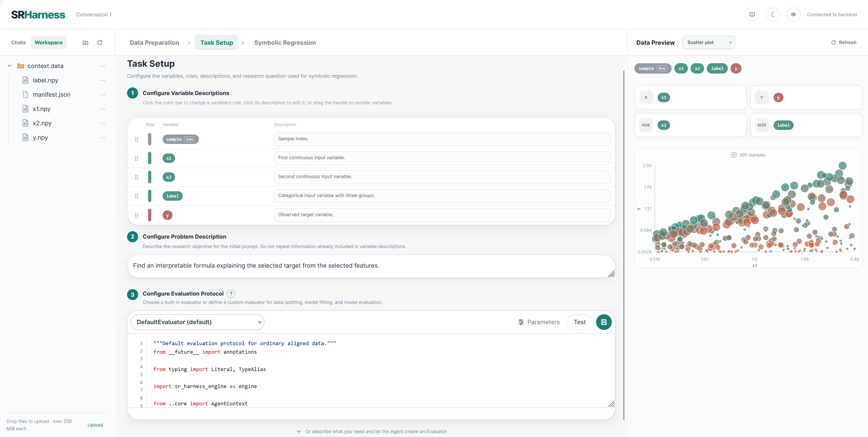This screenshot has width=868, height=437.
Task: Switch to the Chats tab
Action: pyautogui.click(x=18, y=42)
